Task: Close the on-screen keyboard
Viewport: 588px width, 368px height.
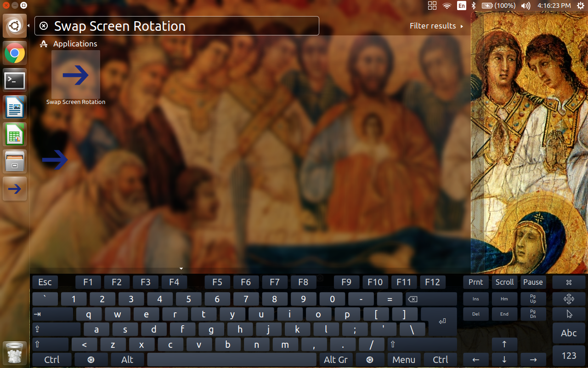Action: click(569, 282)
